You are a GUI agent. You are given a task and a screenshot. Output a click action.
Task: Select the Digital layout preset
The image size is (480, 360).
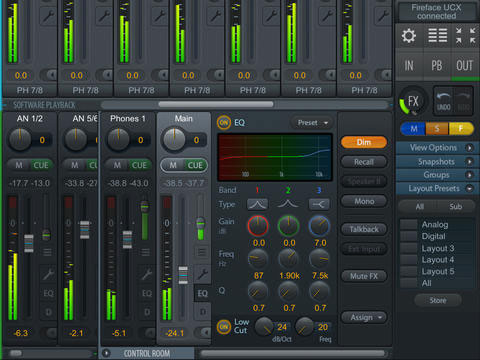tap(437, 236)
